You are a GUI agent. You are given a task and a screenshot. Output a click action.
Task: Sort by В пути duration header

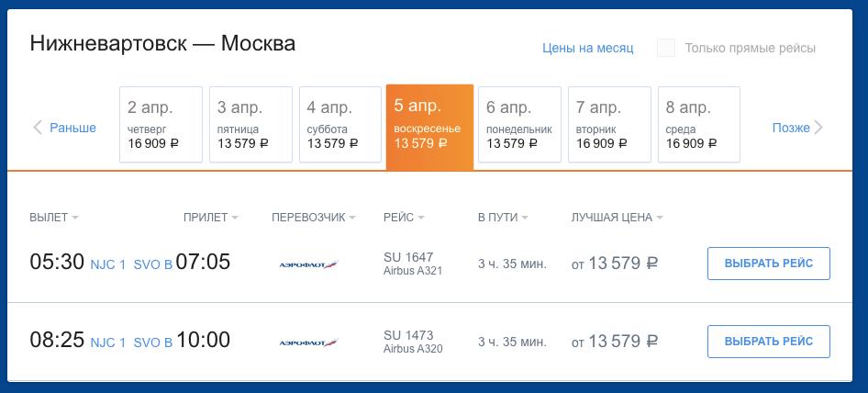pos(503,218)
